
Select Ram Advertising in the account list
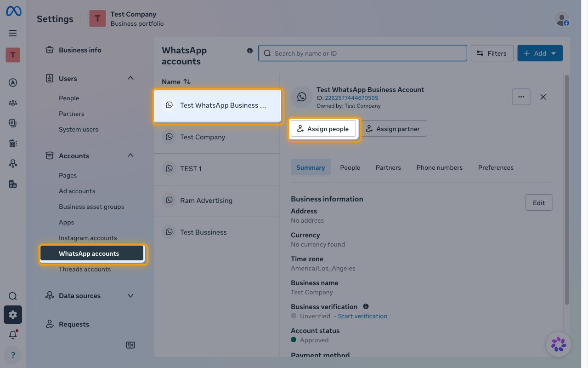click(217, 201)
